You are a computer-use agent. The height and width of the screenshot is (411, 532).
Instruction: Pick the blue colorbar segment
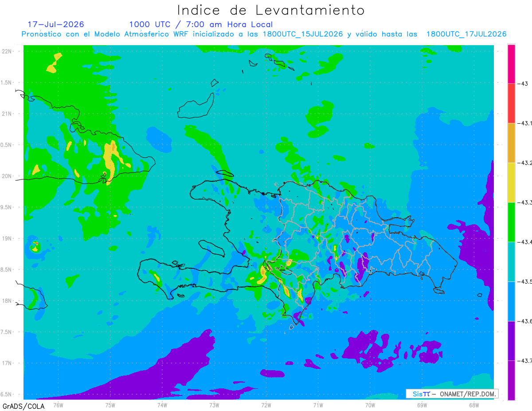511,301
